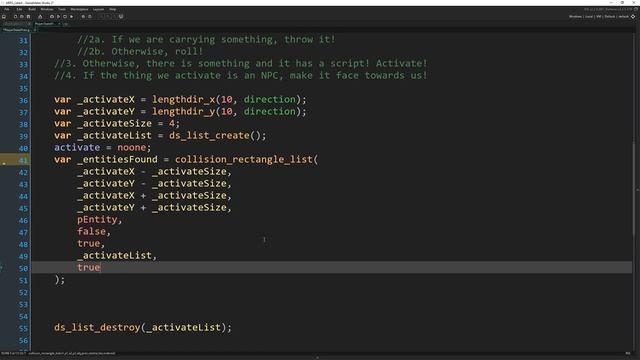The height and width of the screenshot is (360, 640).
Task: Open the Marketplace menu
Action: click(79, 9)
